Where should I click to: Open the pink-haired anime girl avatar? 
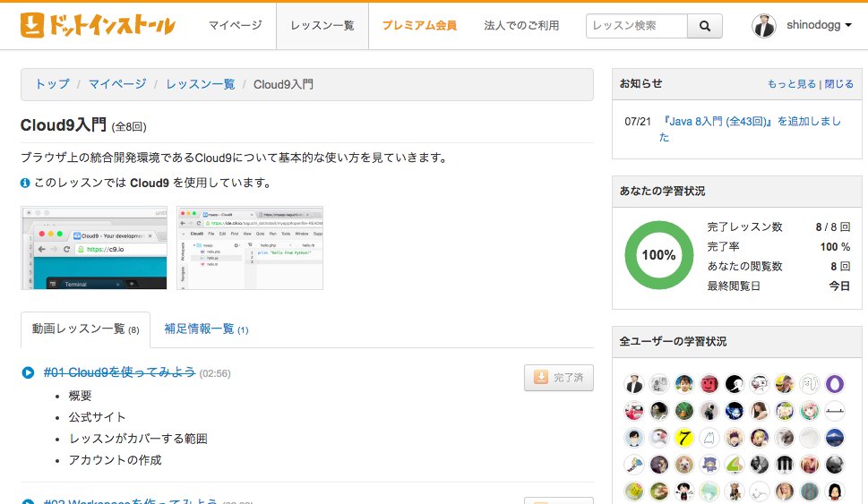(x=809, y=411)
